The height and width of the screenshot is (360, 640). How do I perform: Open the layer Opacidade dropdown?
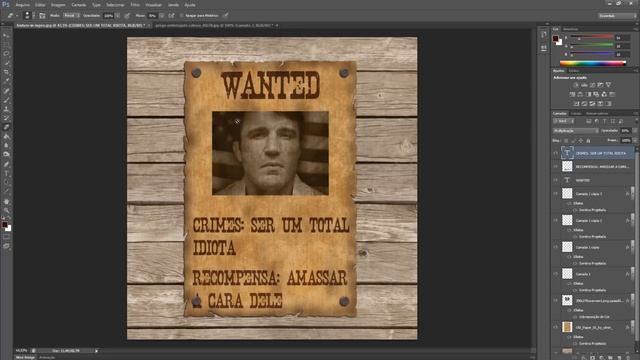pyautogui.click(x=634, y=131)
